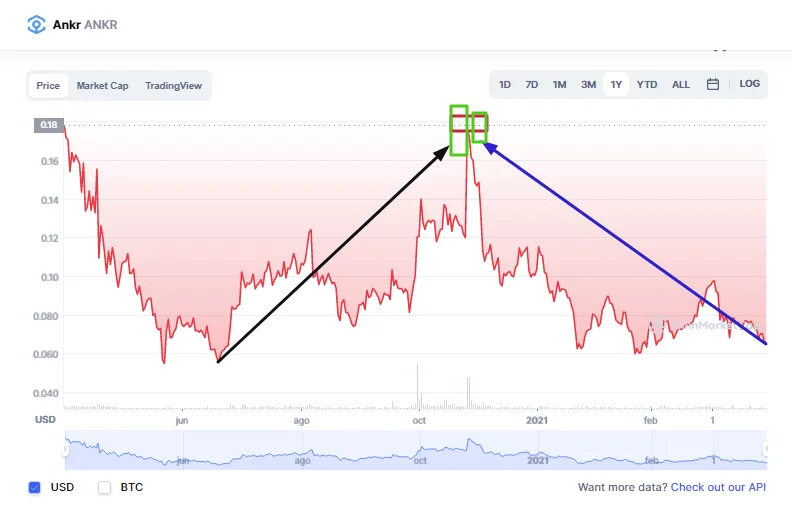Image resolution: width=792 pixels, height=515 pixels.
Task: Choose the 3M time range
Action: coord(588,84)
